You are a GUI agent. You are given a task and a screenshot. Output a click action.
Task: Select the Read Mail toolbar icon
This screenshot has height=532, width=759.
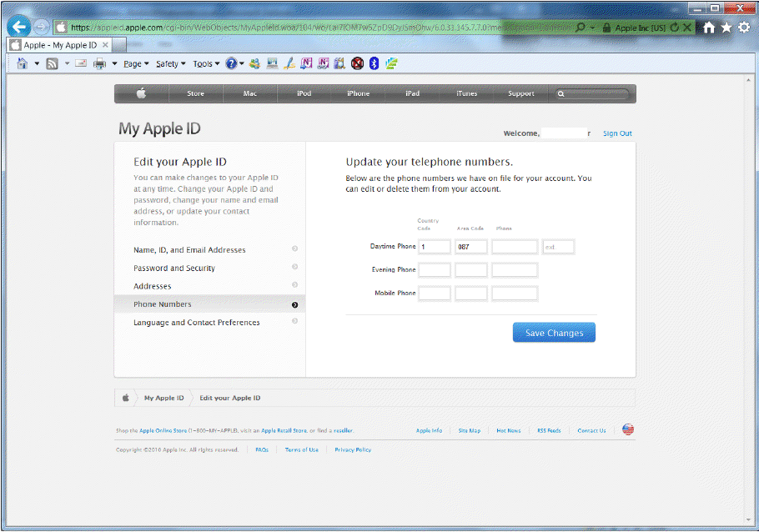coord(81,63)
